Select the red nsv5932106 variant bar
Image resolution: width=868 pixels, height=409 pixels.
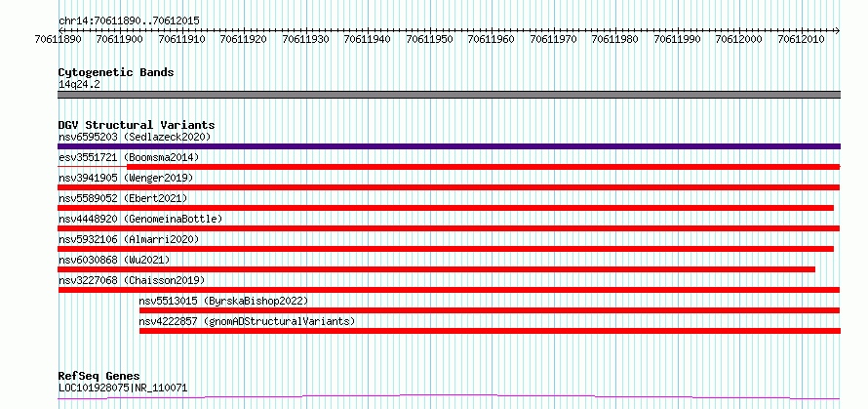[446, 249]
